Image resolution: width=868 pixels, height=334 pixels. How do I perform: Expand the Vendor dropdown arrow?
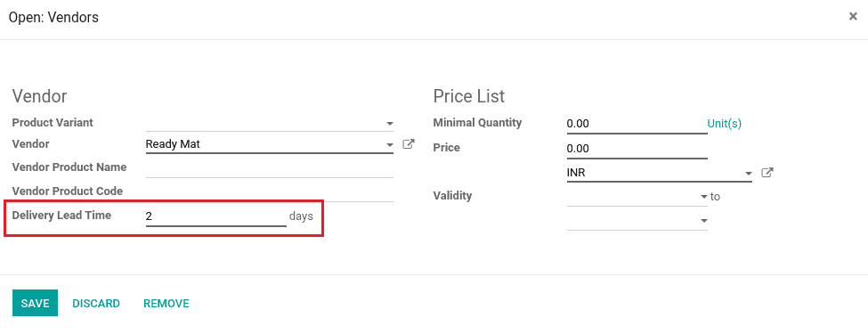(x=390, y=145)
